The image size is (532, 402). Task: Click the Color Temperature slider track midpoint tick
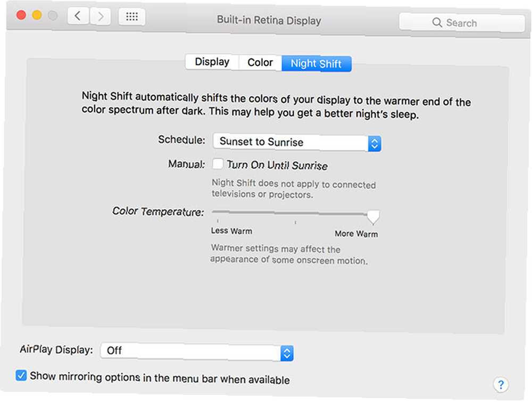tap(295, 223)
